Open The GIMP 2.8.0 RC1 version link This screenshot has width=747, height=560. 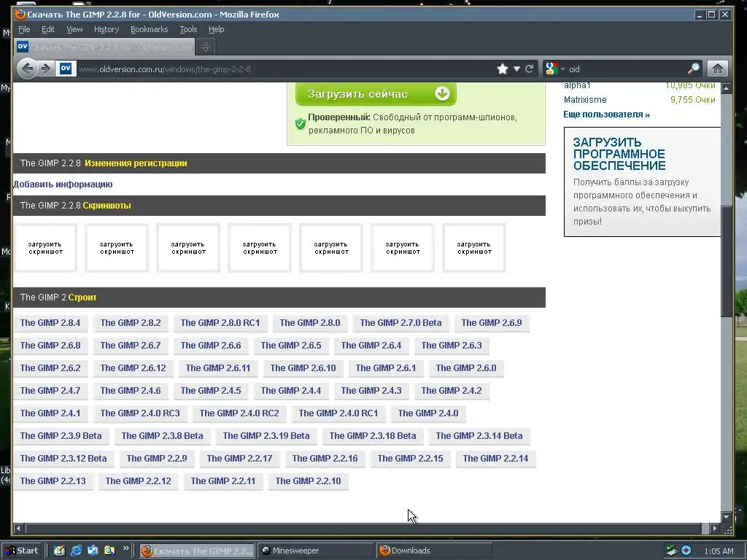pyautogui.click(x=220, y=323)
